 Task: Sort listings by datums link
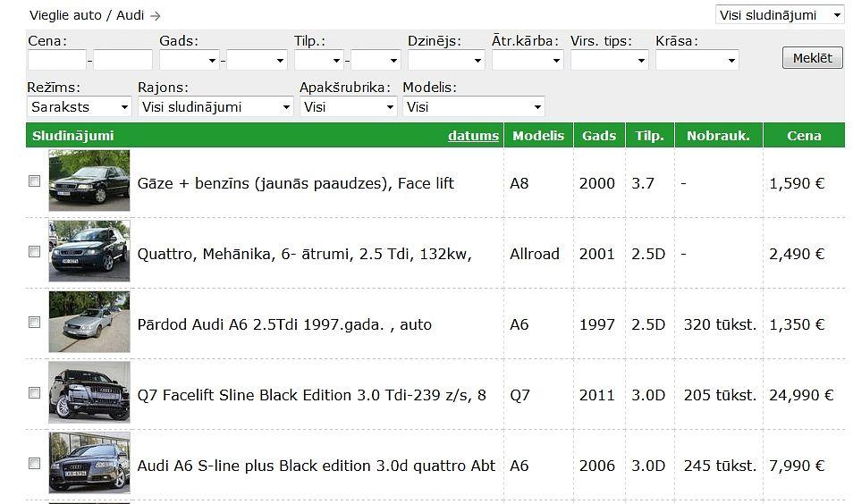coord(473,135)
